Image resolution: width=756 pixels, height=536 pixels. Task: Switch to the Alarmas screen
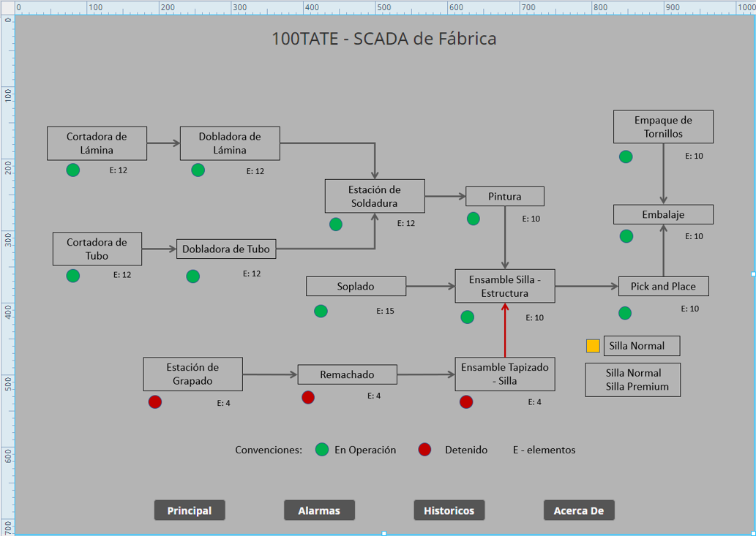319,510
